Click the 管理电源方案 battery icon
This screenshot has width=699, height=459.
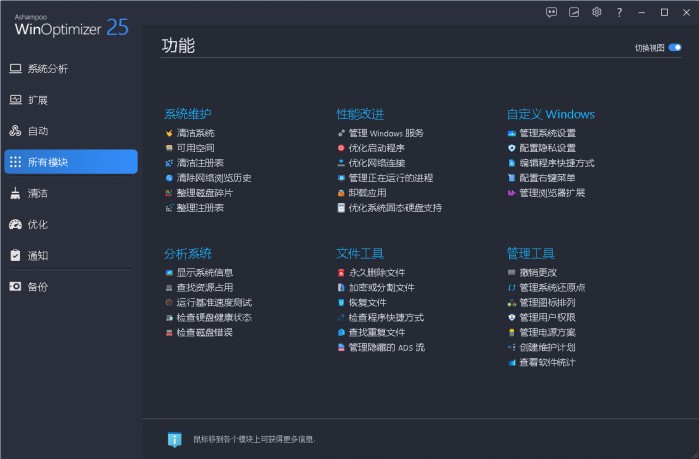[512, 332]
